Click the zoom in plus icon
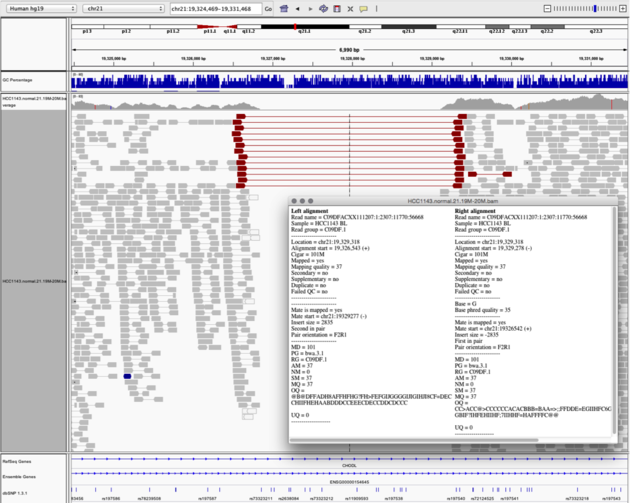The image size is (630, 503). (x=623, y=8)
